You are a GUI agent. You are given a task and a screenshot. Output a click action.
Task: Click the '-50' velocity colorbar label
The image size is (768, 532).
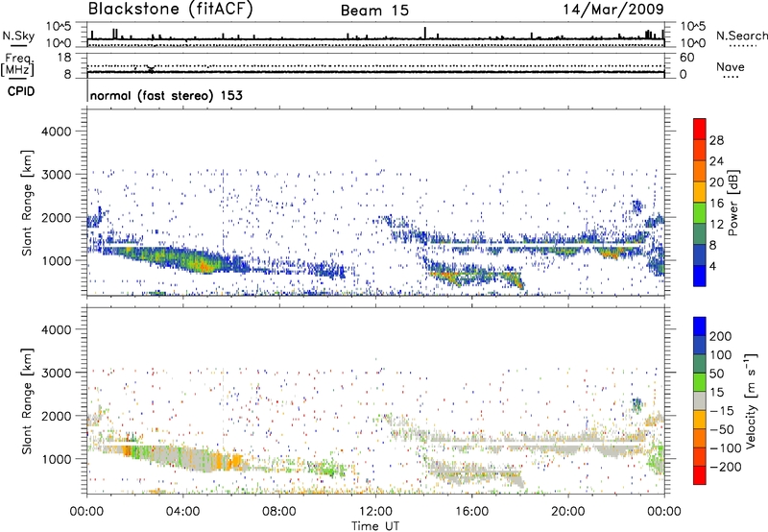[721, 429]
